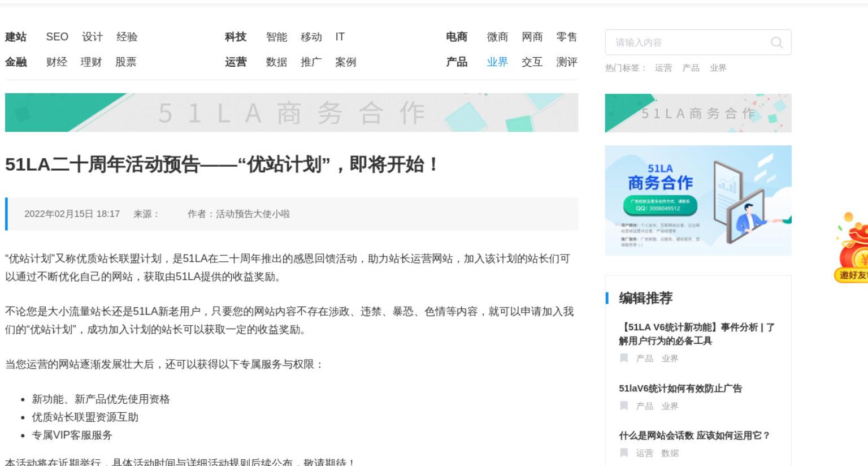The width and height of the screenshot is (868, 466).
Task: Open 财经 in the navigation menu
Action: (x=57, y=62)
